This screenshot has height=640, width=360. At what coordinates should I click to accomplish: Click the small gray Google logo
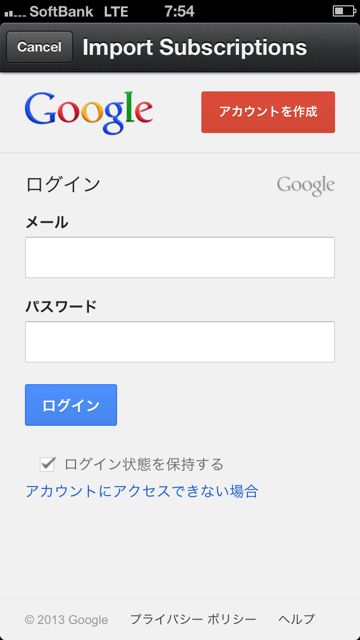[306, 186]
